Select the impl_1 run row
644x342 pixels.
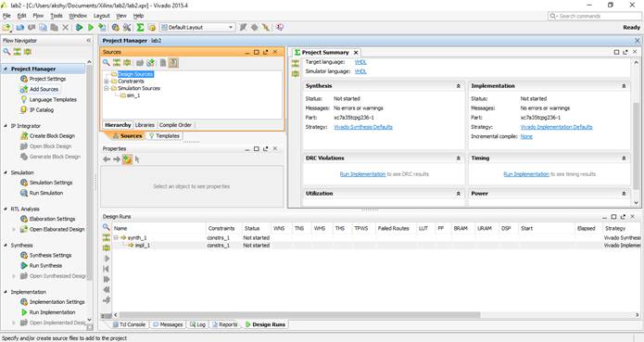pos(376,245)
